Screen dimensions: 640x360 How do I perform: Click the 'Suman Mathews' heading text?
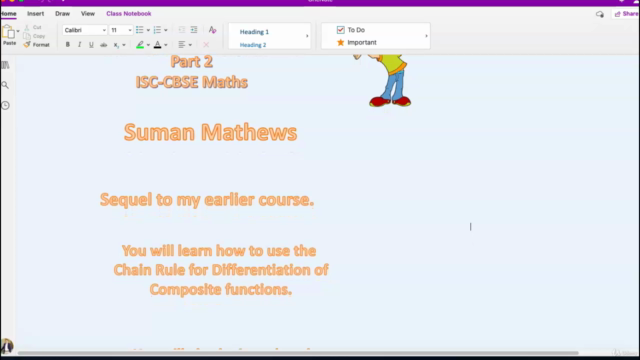(210, 133)
